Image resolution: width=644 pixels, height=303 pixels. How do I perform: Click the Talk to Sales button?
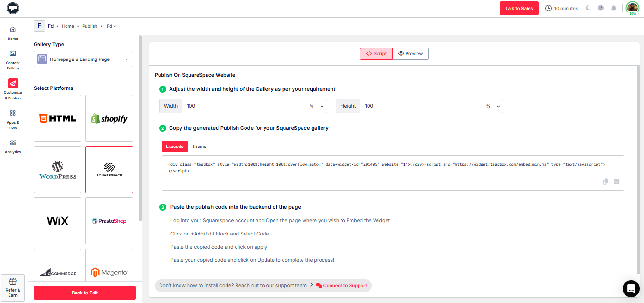coord(519,9)
